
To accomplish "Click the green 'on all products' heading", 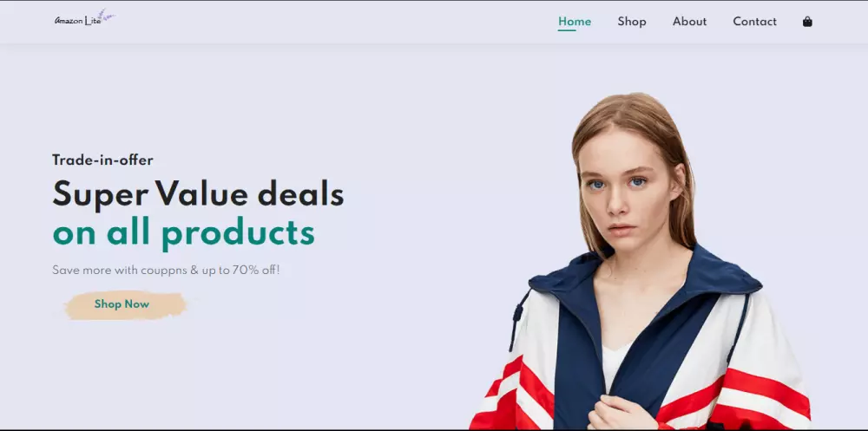I will (183, 233).
